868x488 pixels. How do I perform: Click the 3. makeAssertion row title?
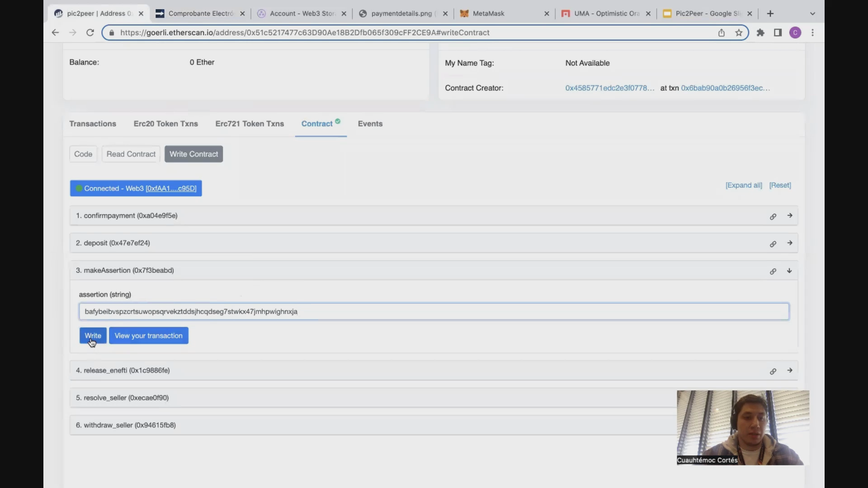[x=125, y=270]
